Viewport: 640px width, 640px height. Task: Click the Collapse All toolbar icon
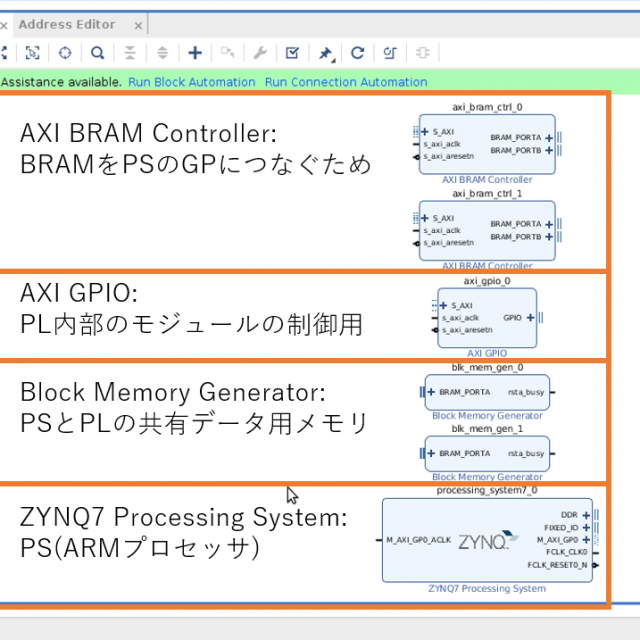click(130, 53)
